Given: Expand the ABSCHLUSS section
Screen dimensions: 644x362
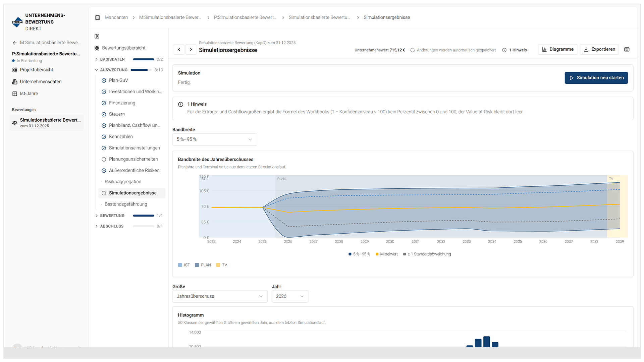Looking at the screenshot, I should coord(129,226).
